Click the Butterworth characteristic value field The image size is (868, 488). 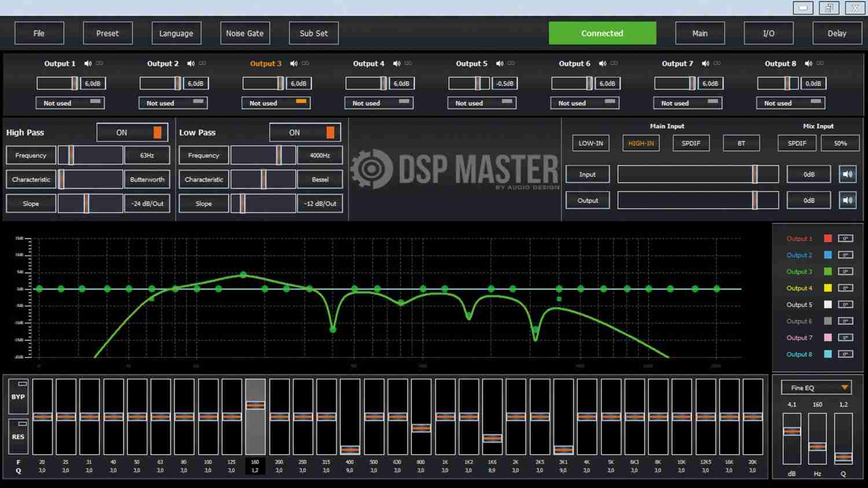coord(147,179)
